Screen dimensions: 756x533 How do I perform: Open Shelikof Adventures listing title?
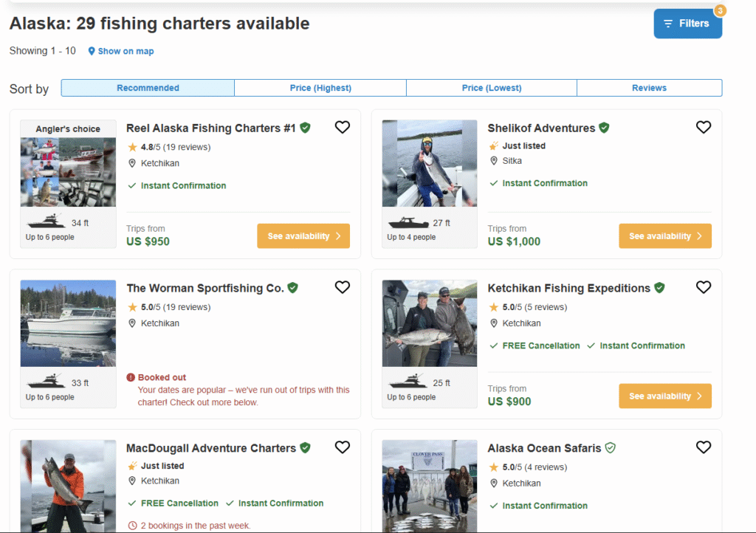coord(541,128)
